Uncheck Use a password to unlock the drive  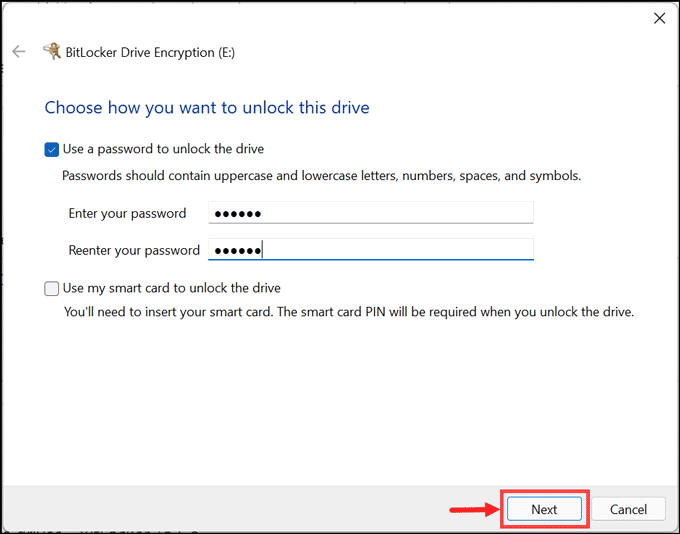point(52,150)
